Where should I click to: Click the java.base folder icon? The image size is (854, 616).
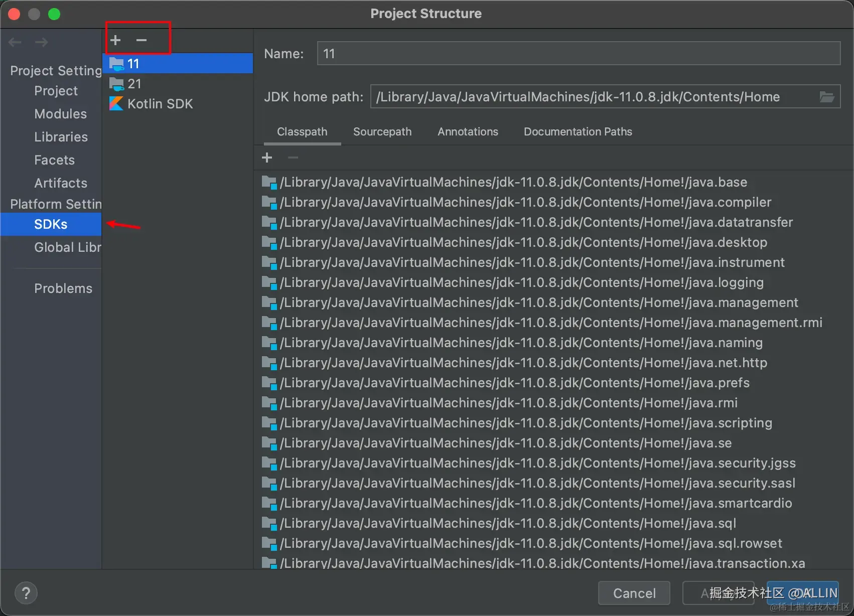point(269,183)
